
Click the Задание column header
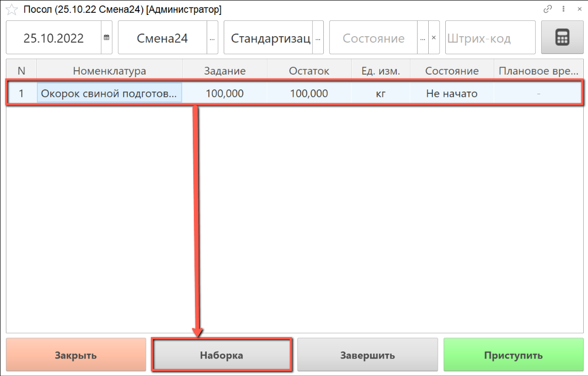[225, 71]
